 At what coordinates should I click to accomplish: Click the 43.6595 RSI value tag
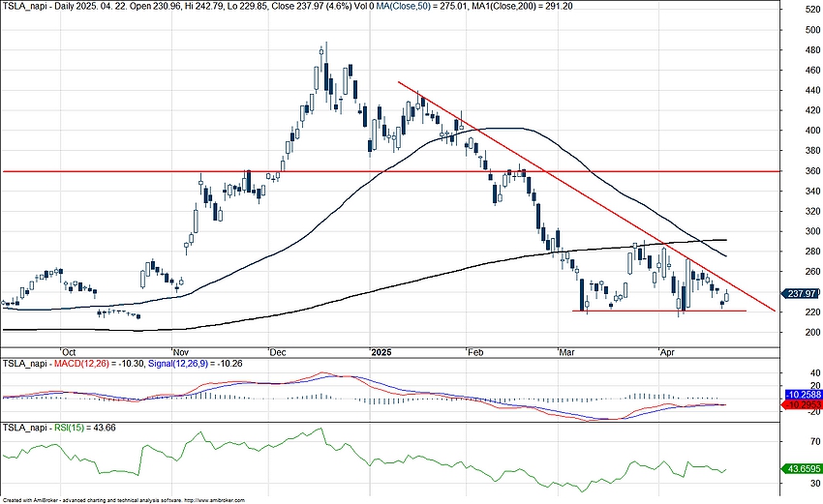[x=803, y=468]
